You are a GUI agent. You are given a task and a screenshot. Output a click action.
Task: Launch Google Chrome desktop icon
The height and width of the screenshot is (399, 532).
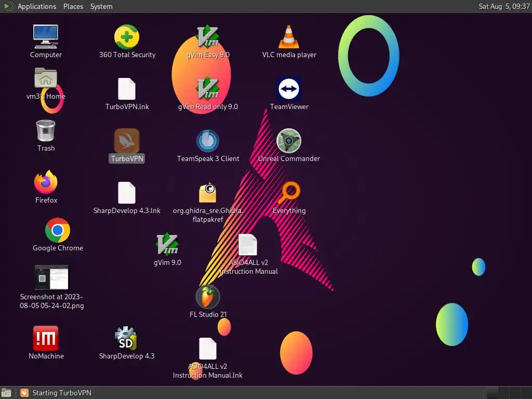58,230
